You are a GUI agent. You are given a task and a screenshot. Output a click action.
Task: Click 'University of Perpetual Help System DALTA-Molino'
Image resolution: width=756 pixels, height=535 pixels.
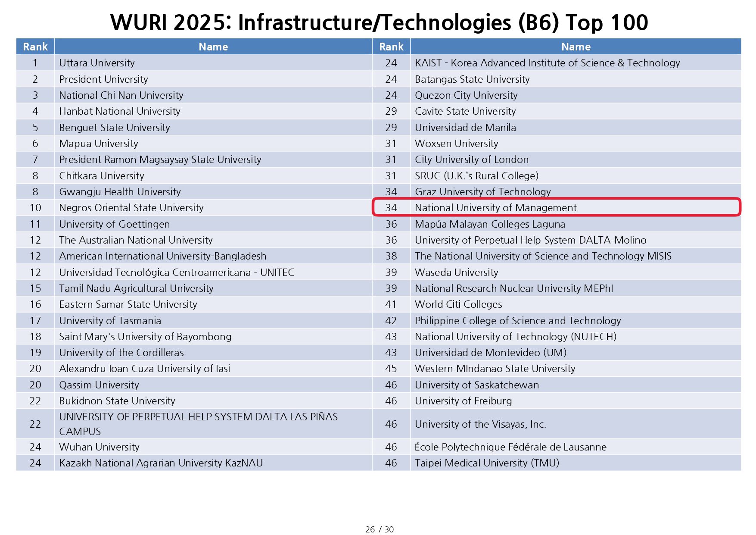click(531, 240)
